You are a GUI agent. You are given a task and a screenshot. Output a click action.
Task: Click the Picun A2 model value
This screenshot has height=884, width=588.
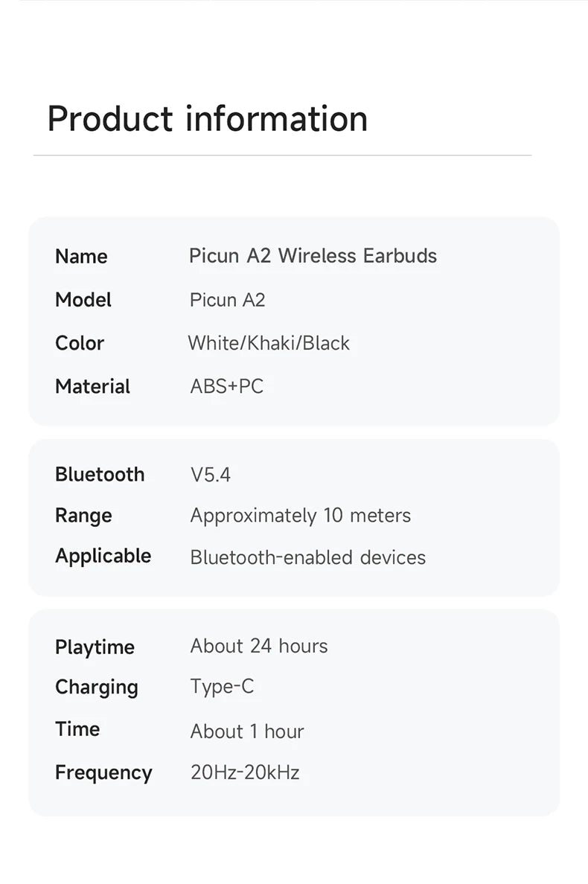[x=227, y=300]
